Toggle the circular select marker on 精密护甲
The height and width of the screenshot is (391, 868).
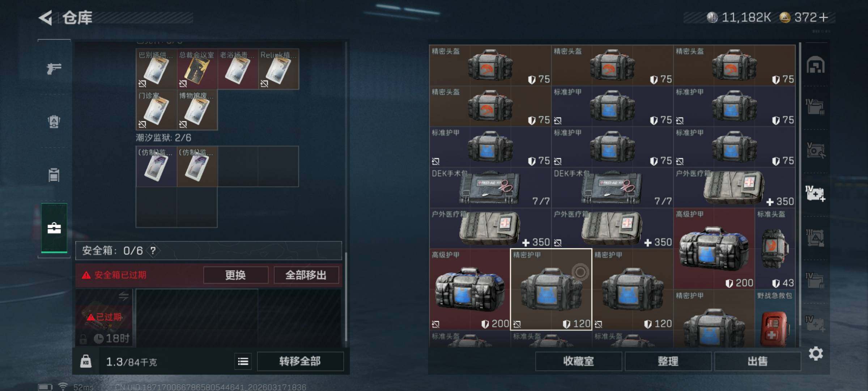[580, 272]
